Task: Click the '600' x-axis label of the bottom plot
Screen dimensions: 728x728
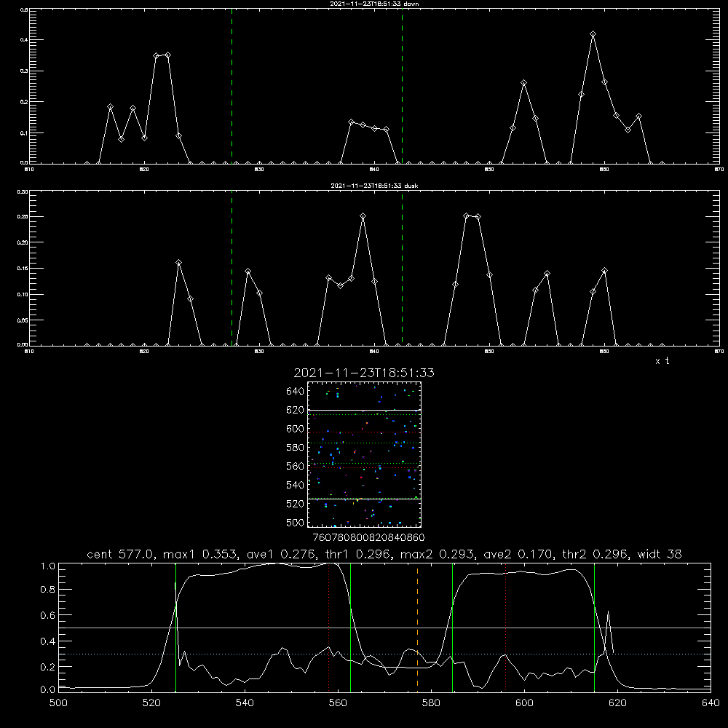Action: pos(524,703)
